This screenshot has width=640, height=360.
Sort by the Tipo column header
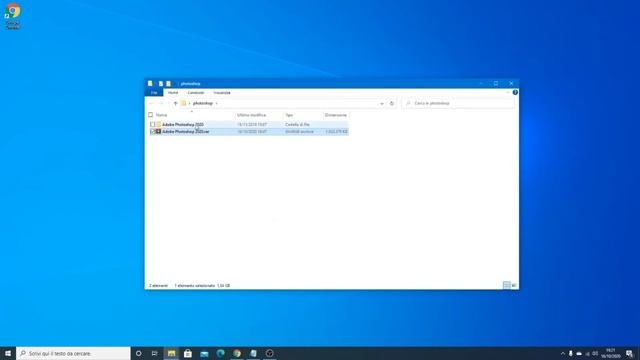289,115
